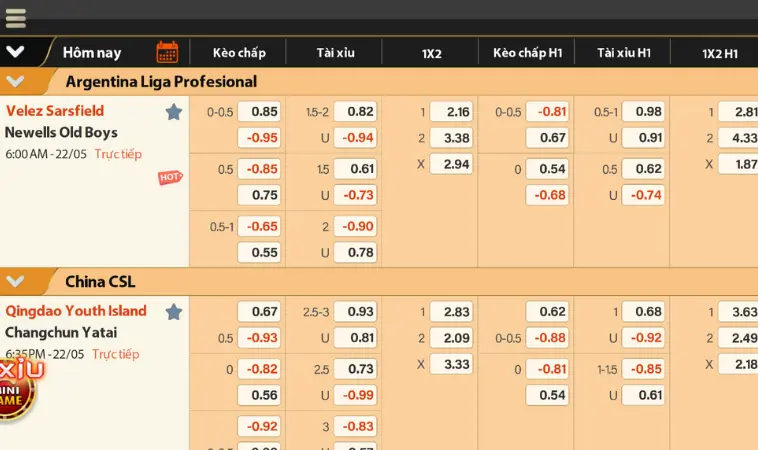This screenshot has width=758, height=450.
Task: Select the Tài xỉu H1 column tab
Action: [624, 52]
